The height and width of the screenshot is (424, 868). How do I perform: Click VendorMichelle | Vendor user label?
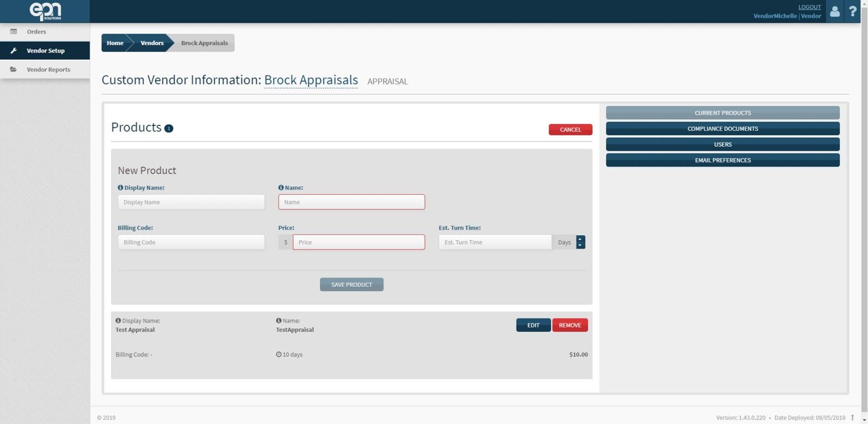[787, 16]
